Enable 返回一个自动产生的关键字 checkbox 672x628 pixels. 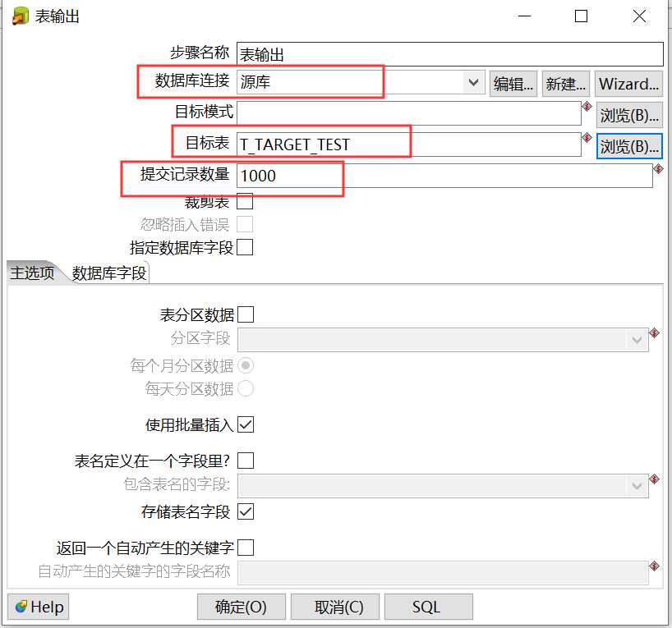tap(246, 548)
